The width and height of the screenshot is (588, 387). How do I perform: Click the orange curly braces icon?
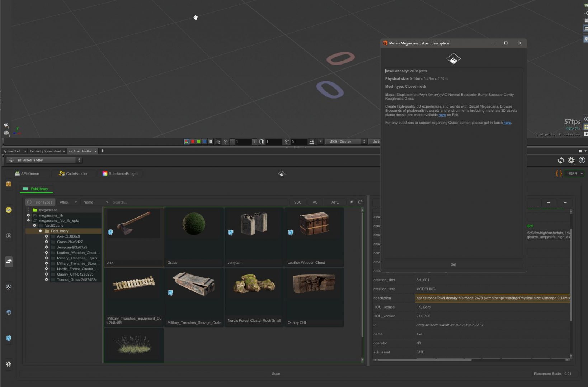559,173
